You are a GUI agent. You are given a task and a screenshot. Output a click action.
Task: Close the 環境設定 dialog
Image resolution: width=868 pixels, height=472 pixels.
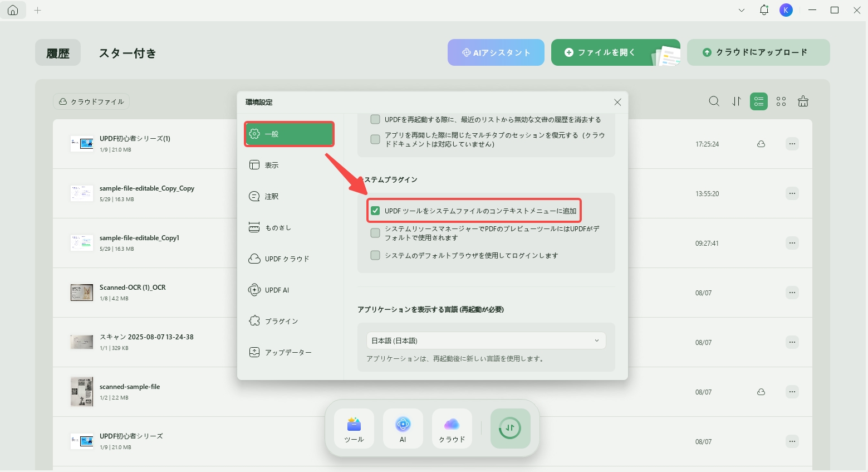pyautogui.click(x=617, y=102)
